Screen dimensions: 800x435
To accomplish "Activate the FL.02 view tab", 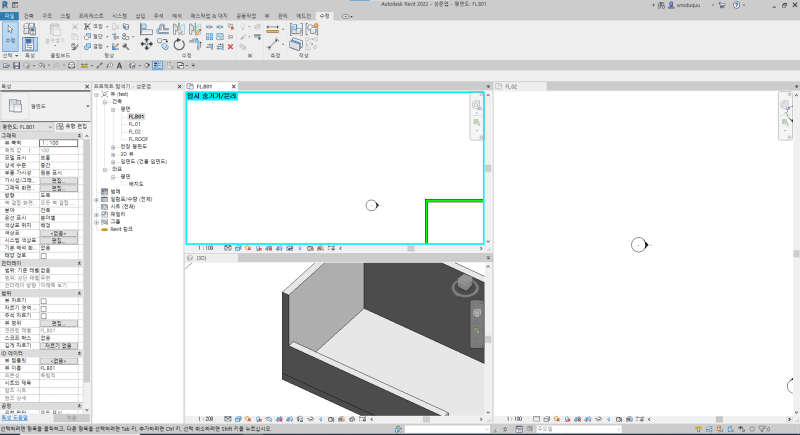I will pyautogui.click(x=511, y=87).
